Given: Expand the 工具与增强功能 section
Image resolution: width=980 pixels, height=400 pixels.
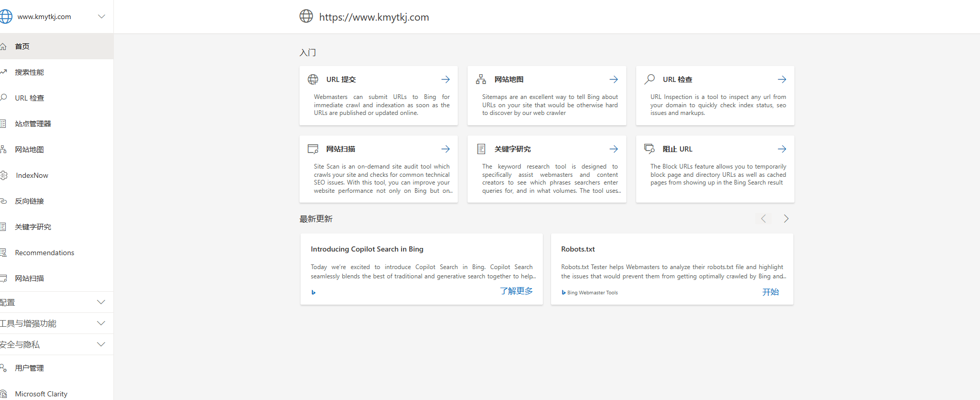Looking at the screenshot, I should 57,323.
